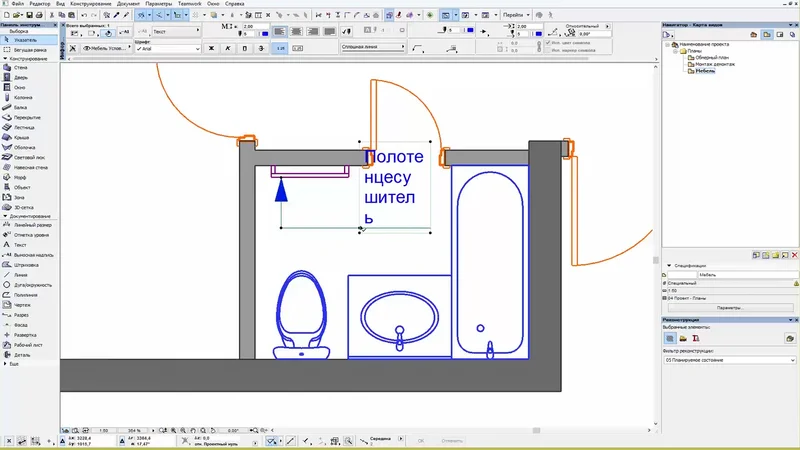This screenshot has width=800, height=450.
Task: Open the Мебель view in the Navigator tree
Action: click(705, 71)
